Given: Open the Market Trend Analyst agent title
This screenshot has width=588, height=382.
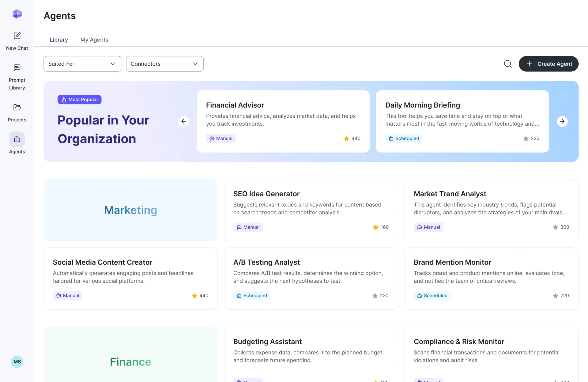Looking at the screenshot, I should coord(450,194).
